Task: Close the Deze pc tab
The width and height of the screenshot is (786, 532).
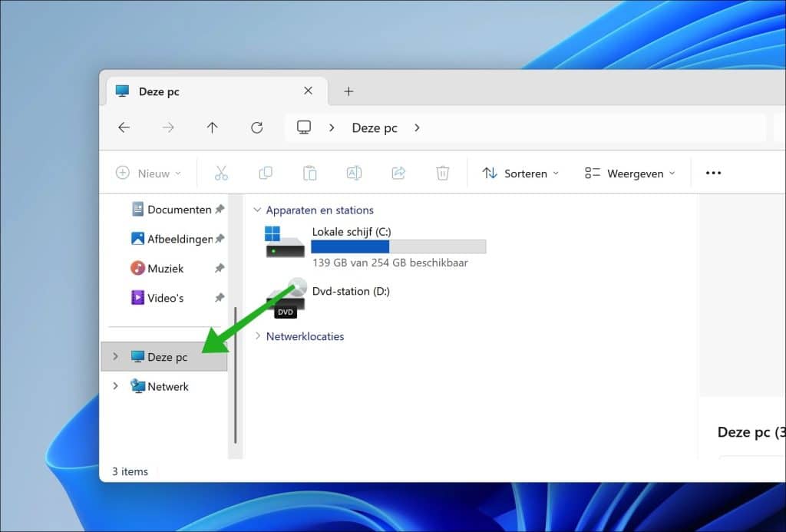Action: click(308, 91)
